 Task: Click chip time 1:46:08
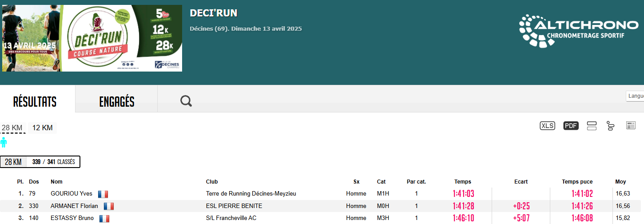click(x=582, y=218)
